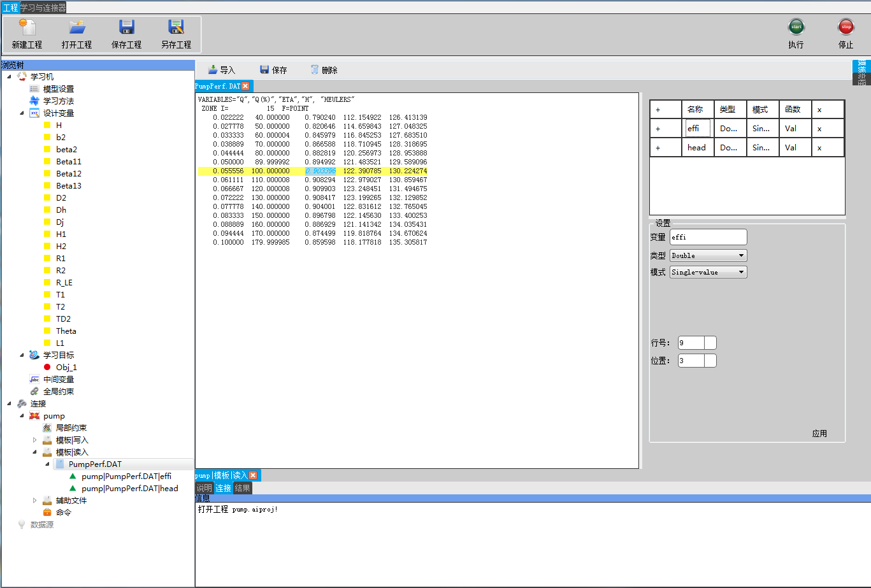Image resolution: width=871 pixels, height=588 pixels.
Task: Select design variable Beta13
Action: pos(68,185)
